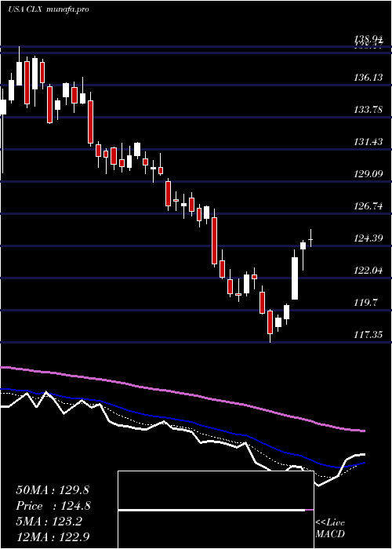Click the last doji candle above 124.39

coord(310,238)
